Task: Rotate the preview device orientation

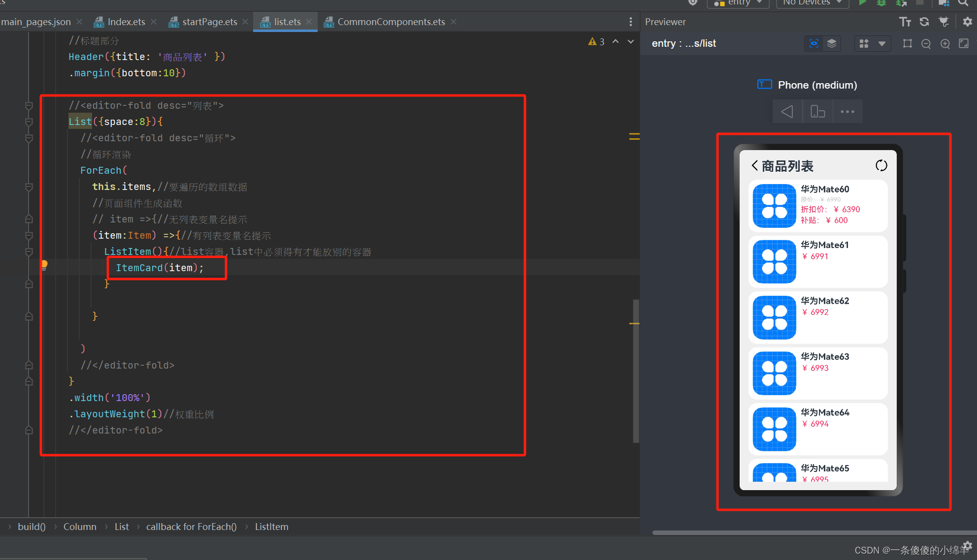Action: [817, 112]
